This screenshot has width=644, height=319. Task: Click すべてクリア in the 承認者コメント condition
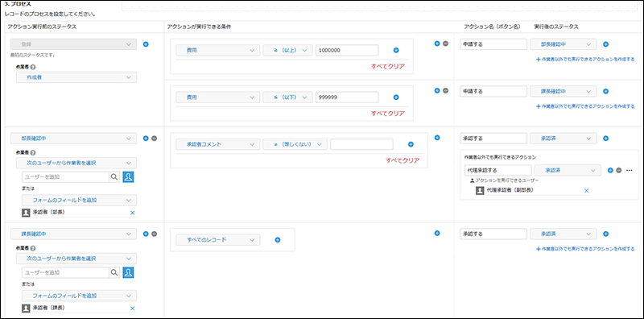click(402, 161)
